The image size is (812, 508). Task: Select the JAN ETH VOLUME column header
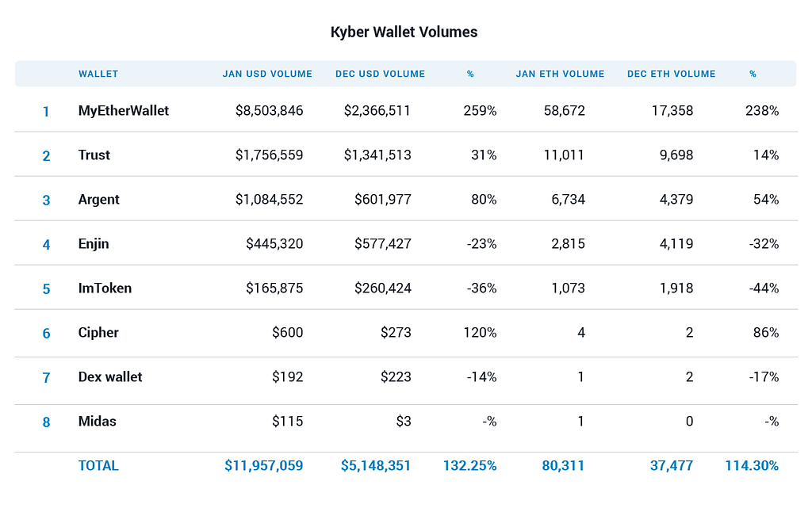tap(560, 74)
